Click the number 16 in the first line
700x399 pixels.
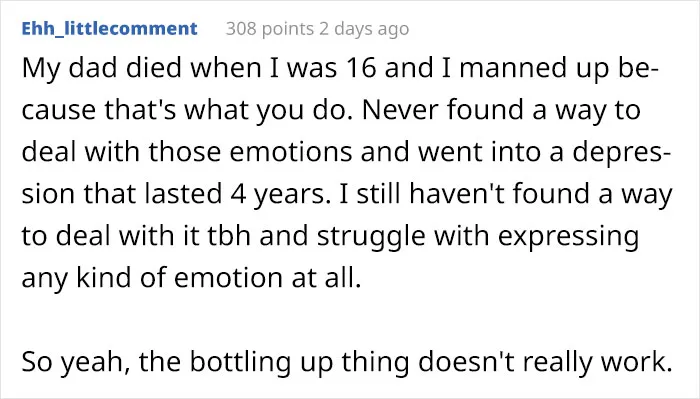(x=361, y=68)
